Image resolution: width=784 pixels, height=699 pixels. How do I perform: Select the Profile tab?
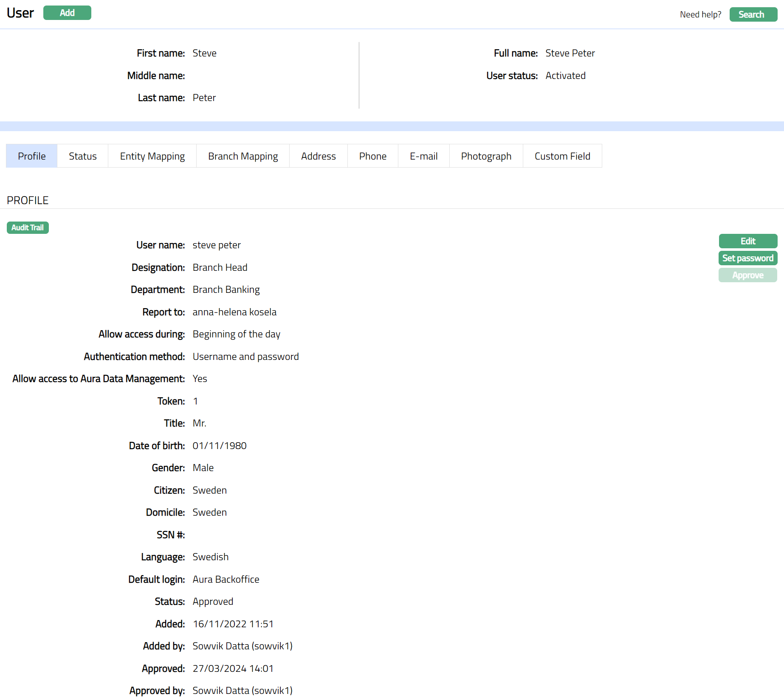[32, 156]
